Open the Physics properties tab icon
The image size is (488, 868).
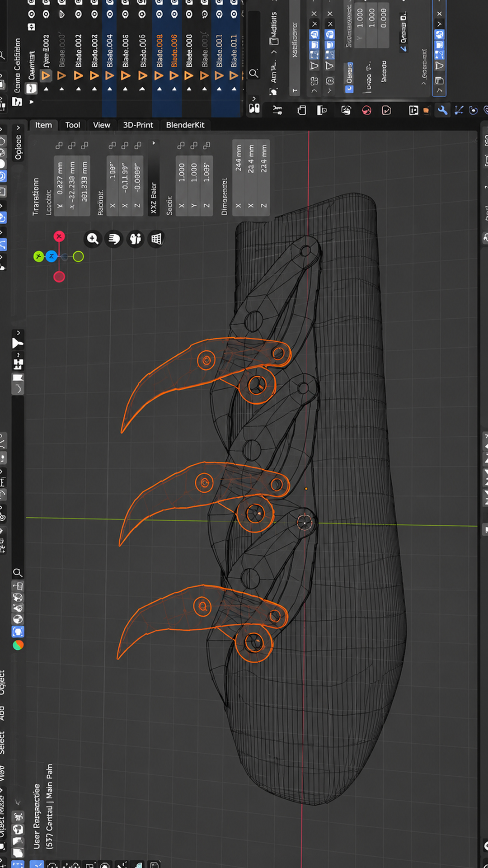pos(474,110)
